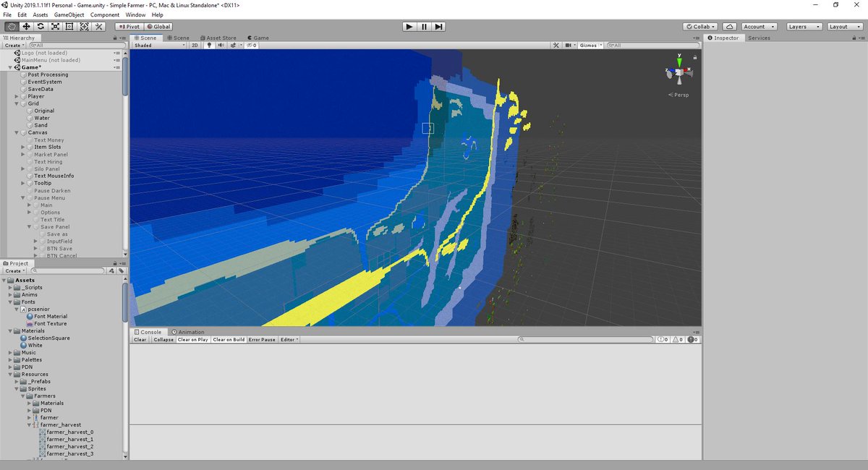Screen dimensions: 868x470
Task: Toggle 2D scene view mode
Action: [x=195, y=45]
